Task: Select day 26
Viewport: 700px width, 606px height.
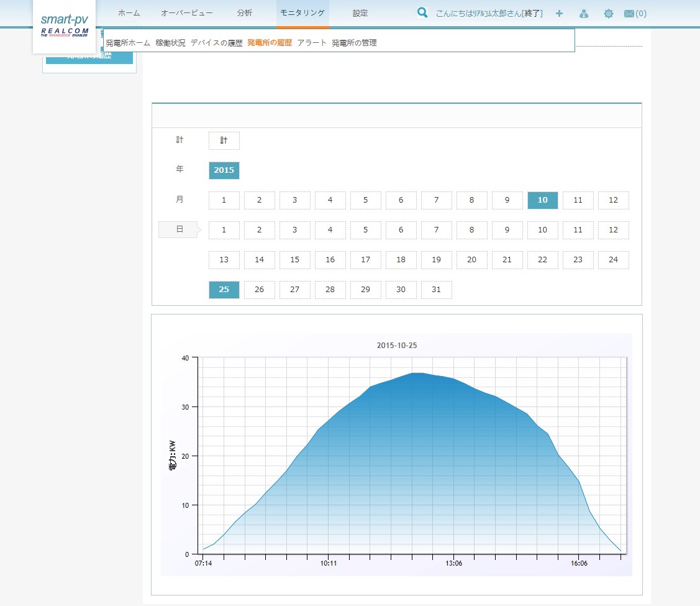Action: click(x=260, y=290)
